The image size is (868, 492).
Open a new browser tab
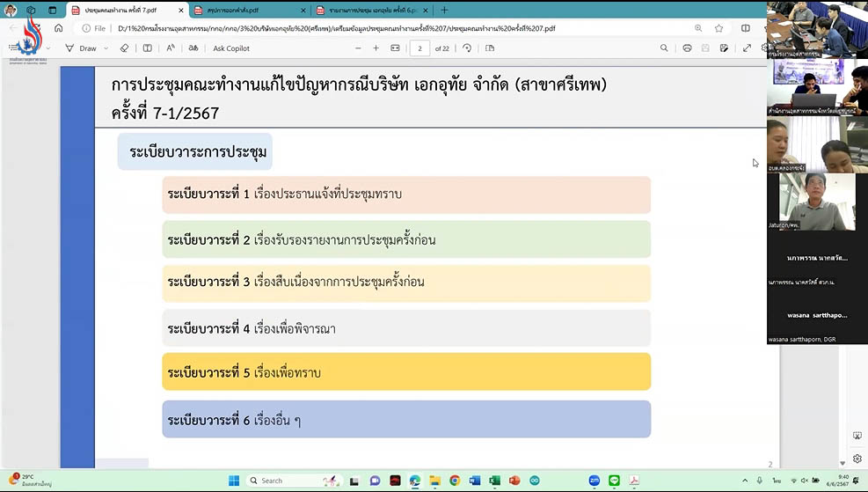(444, 10)
